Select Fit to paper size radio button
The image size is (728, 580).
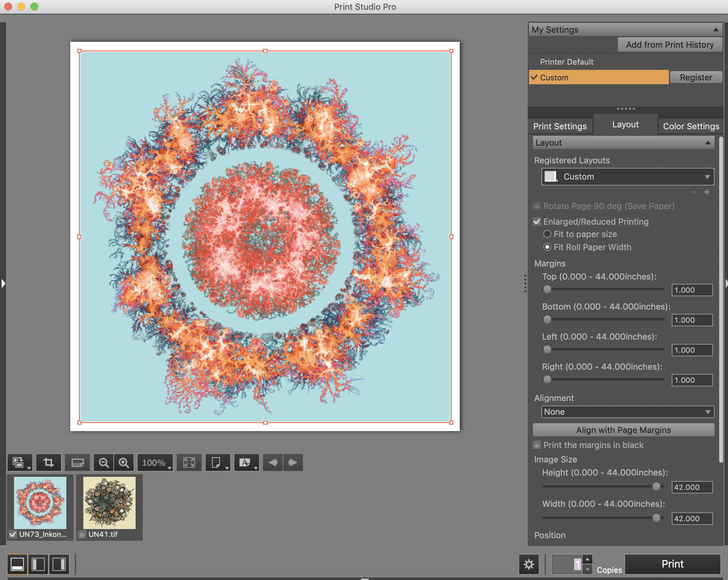[x=547, y=234]
